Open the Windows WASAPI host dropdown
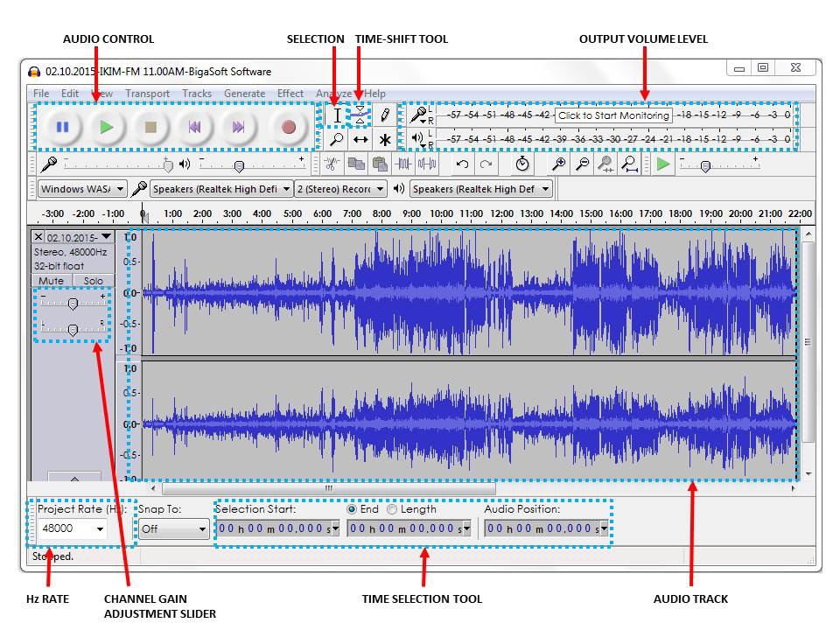 [x=80, y=189]
